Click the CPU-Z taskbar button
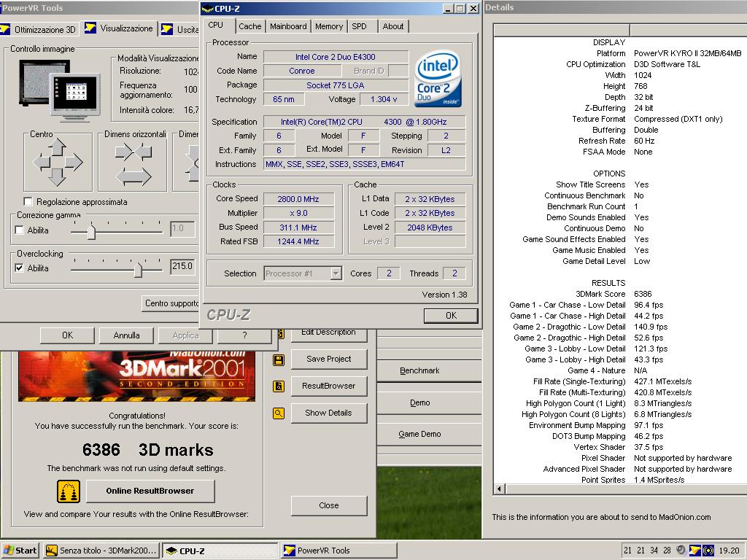This screenshot has height=560, width=747. 220,551
